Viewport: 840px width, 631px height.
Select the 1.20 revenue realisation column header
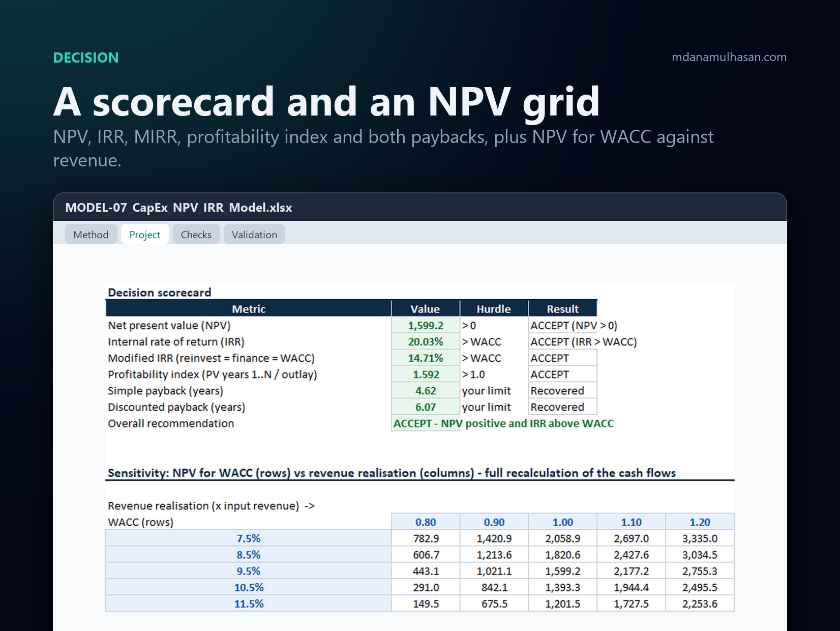pyautogui.click(x=700, y=522)
